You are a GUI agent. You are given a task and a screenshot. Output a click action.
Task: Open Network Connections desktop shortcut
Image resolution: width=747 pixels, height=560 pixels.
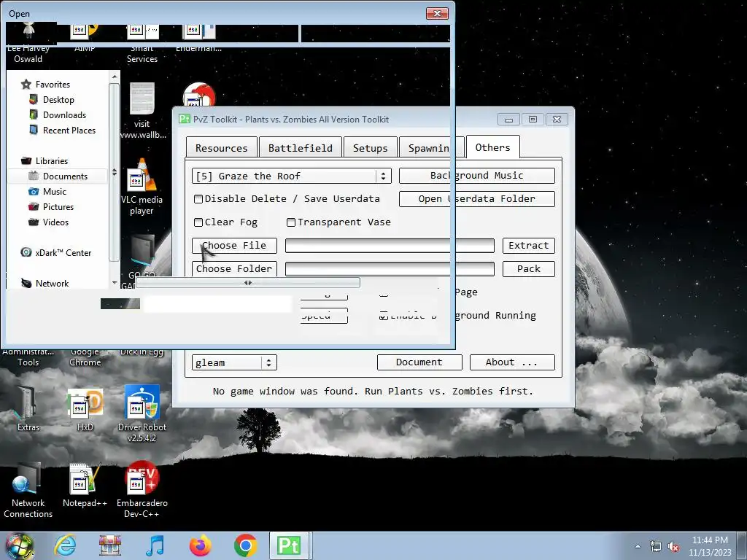28,491
